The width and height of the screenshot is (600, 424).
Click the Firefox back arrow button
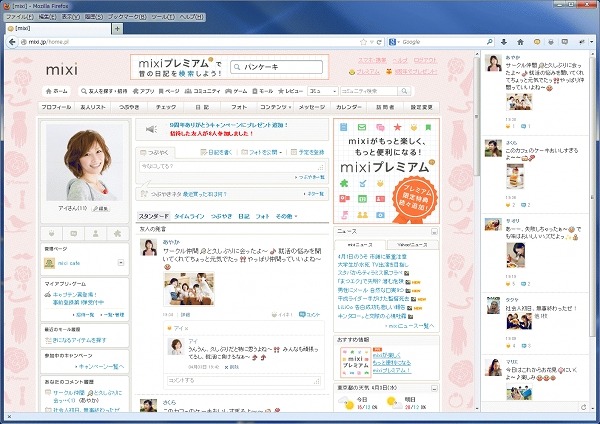coord(12,42)
